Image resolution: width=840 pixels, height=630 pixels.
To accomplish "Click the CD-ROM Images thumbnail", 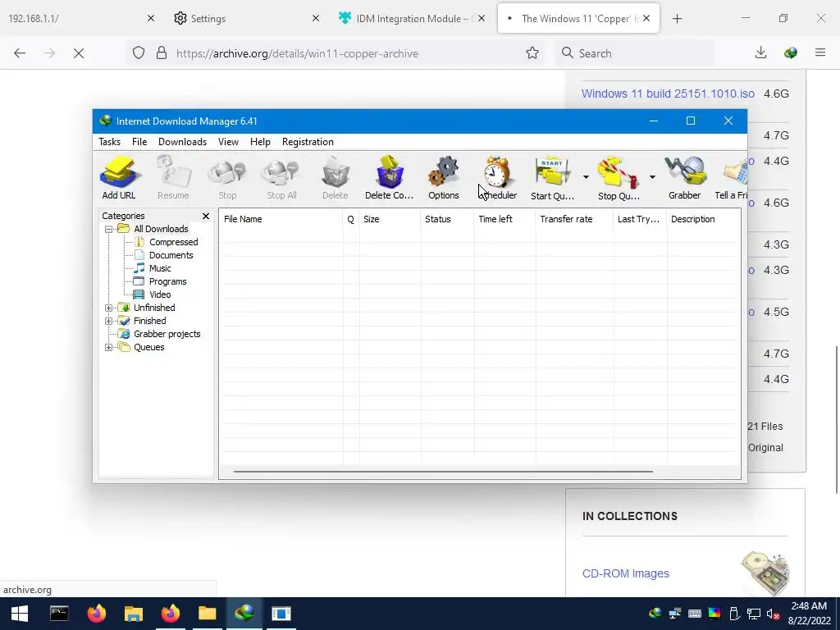I will pos(765,574).
